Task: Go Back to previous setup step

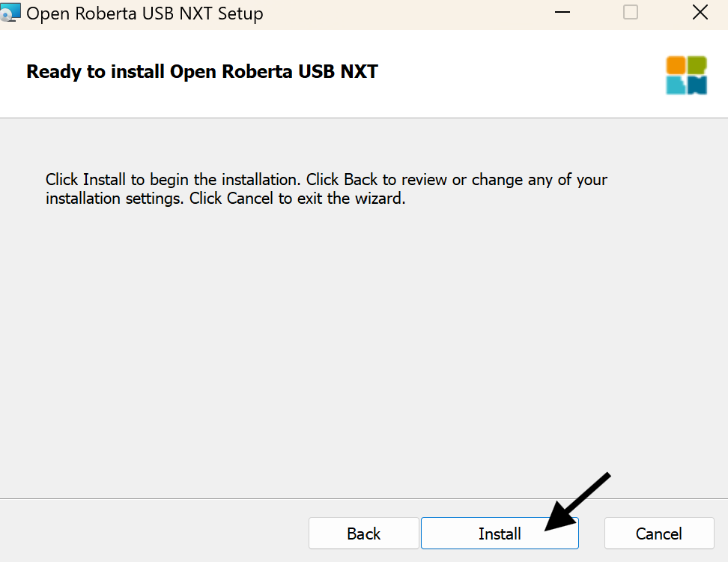Action: [363, 534]
